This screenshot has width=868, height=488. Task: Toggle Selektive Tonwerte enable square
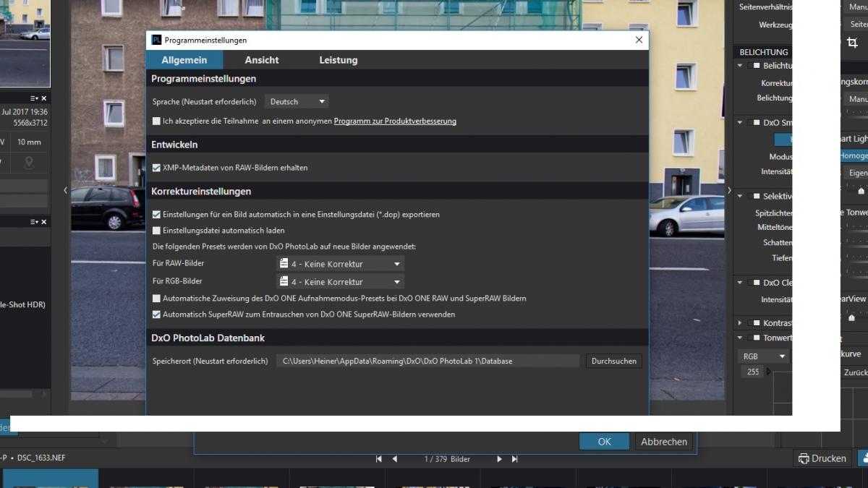[x=757, y=197]
